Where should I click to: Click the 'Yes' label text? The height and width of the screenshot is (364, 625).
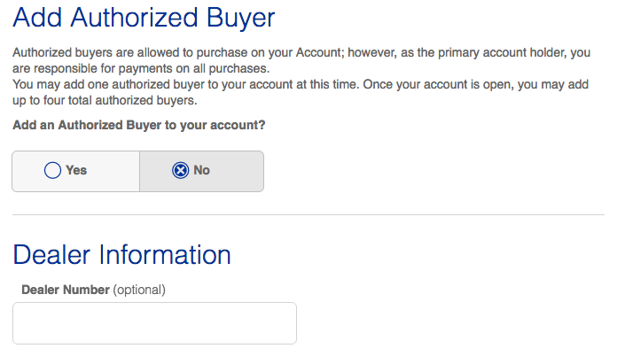(x=76, y=170)
